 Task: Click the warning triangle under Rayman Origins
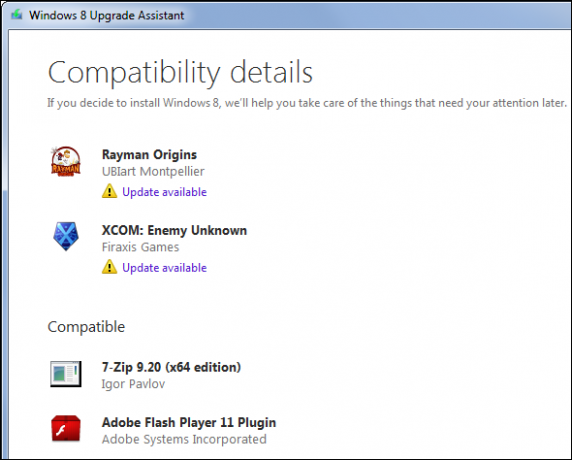pos(109,191)
